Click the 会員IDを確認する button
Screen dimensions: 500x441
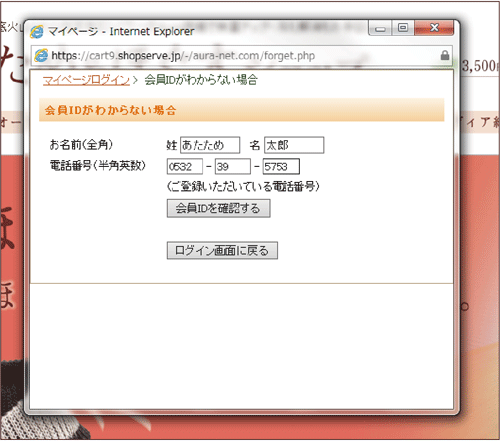[219, 208]
